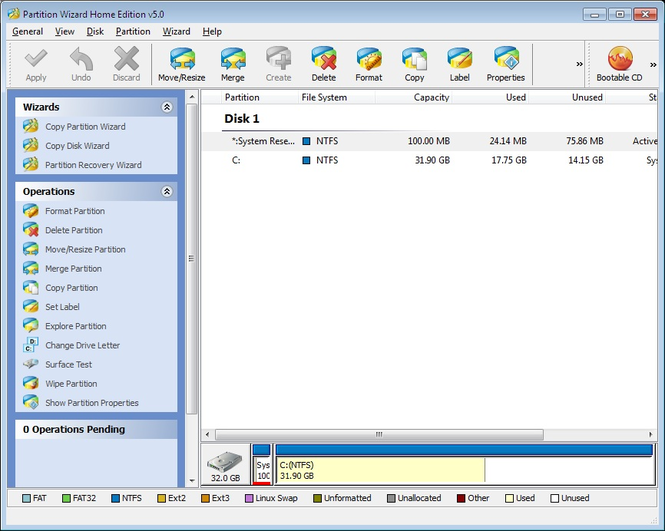Choose Explore Partition in Operations
This screenshot has width=665, height=531.
pyautogui.click(x=76, y=326)
